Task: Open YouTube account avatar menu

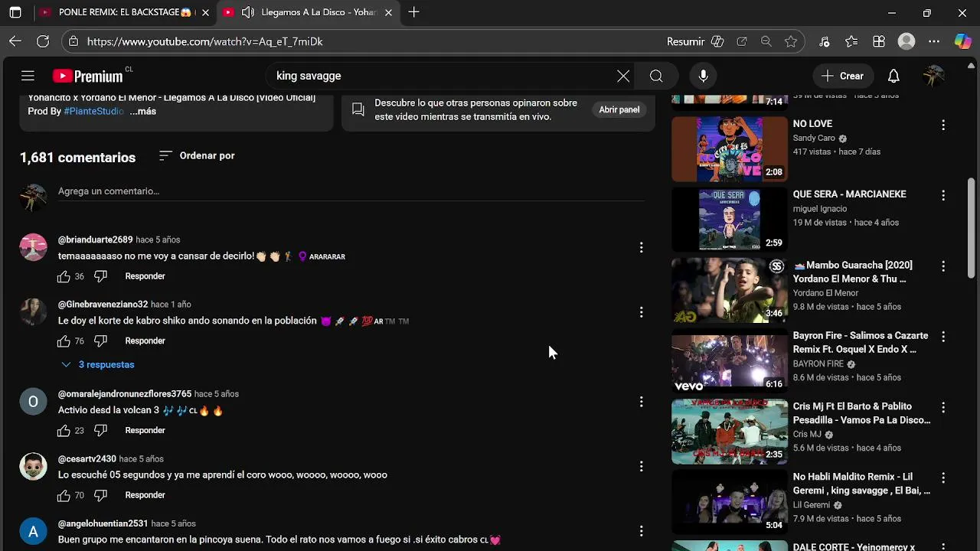Action: click(933, 76)
